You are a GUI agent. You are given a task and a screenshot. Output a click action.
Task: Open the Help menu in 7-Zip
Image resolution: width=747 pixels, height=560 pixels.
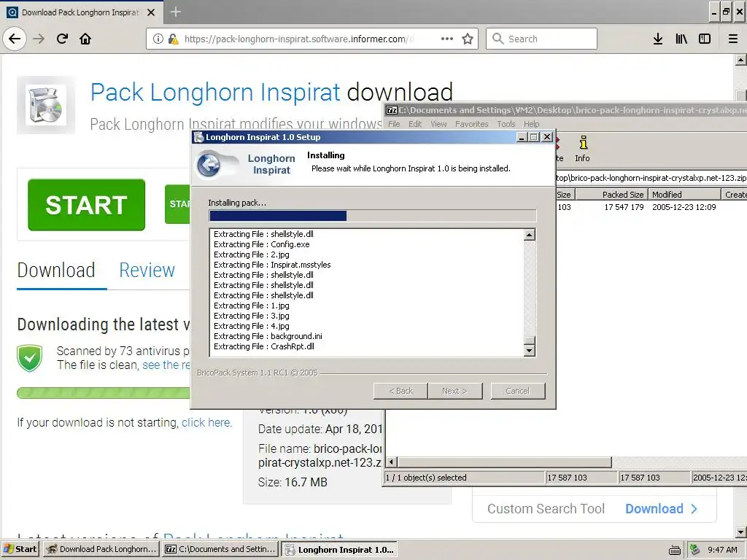(532, 124)
